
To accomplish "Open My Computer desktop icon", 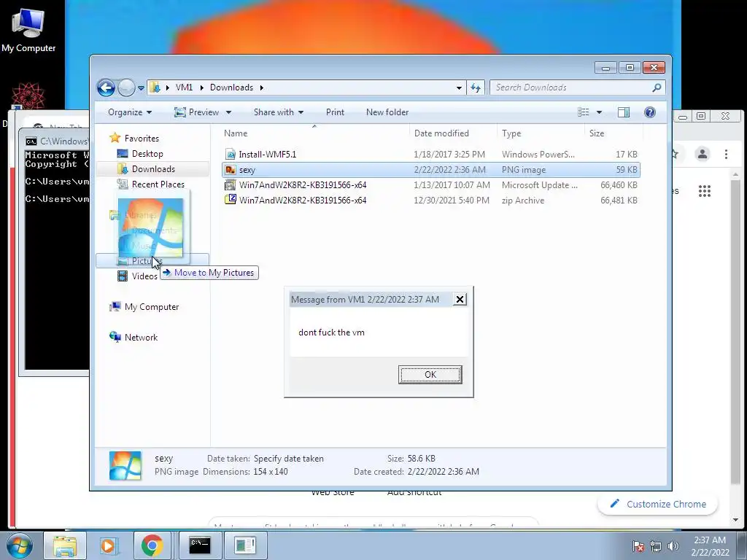I will tap(28, 29).
